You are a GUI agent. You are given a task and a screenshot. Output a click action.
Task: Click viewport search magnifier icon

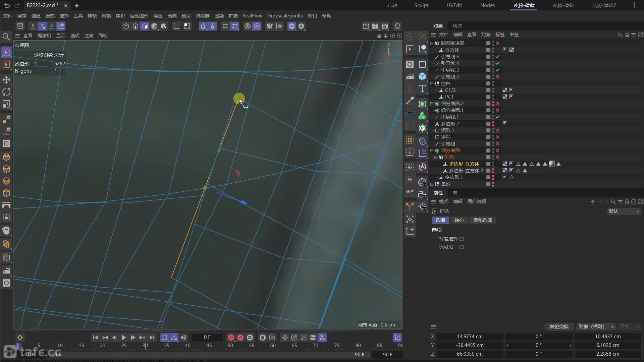(x=6, y=37)
